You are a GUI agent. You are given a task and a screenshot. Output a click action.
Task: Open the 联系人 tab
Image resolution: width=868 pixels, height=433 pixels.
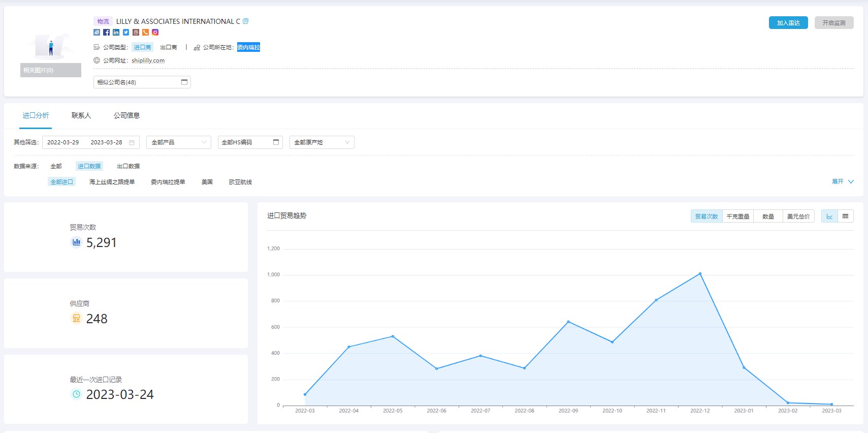tap(81, 115)
